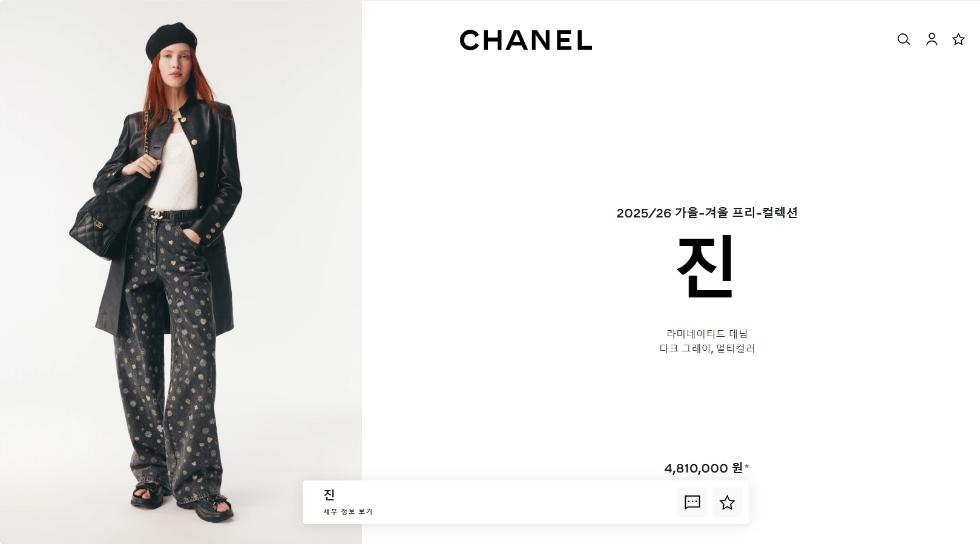
Task: Click the asterisk footnote next to price
Action: coord(747,466)
